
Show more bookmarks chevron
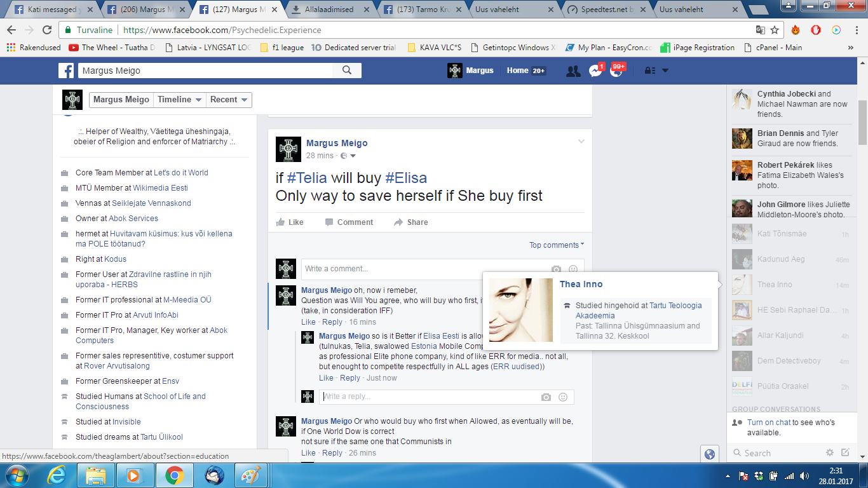[851, 48]
